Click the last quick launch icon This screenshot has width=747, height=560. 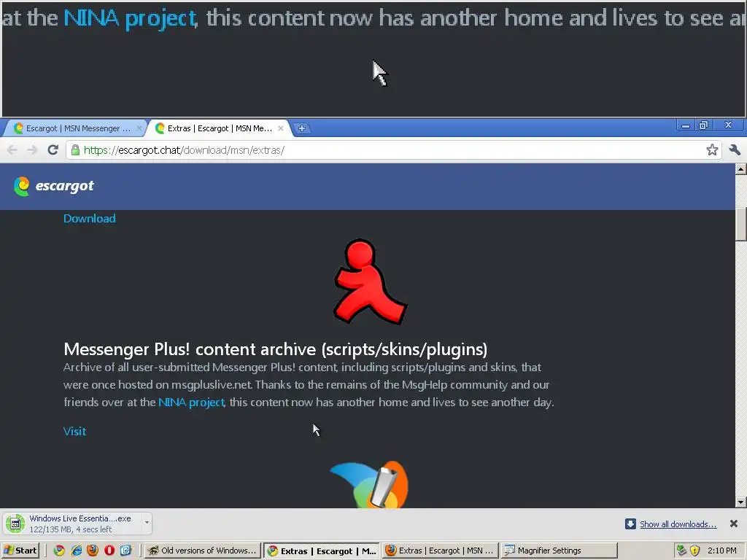tap(125, 551)
